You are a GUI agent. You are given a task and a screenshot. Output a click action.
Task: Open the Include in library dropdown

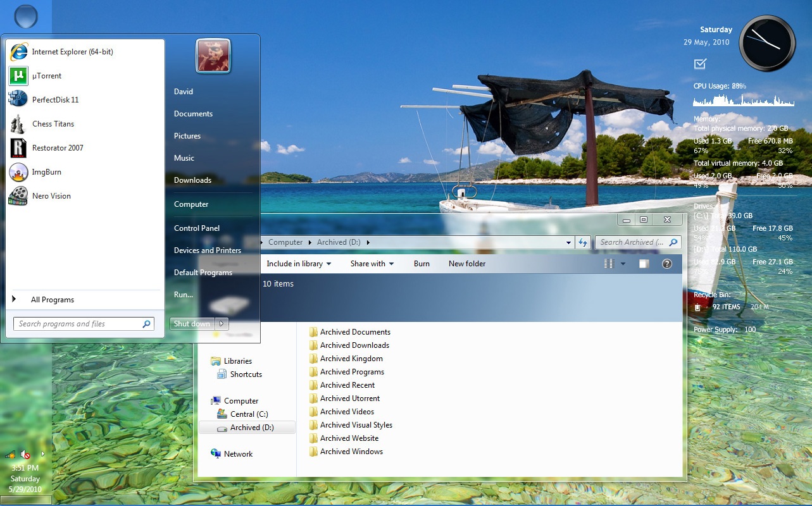pyautogui.click(x=299, y=264)
